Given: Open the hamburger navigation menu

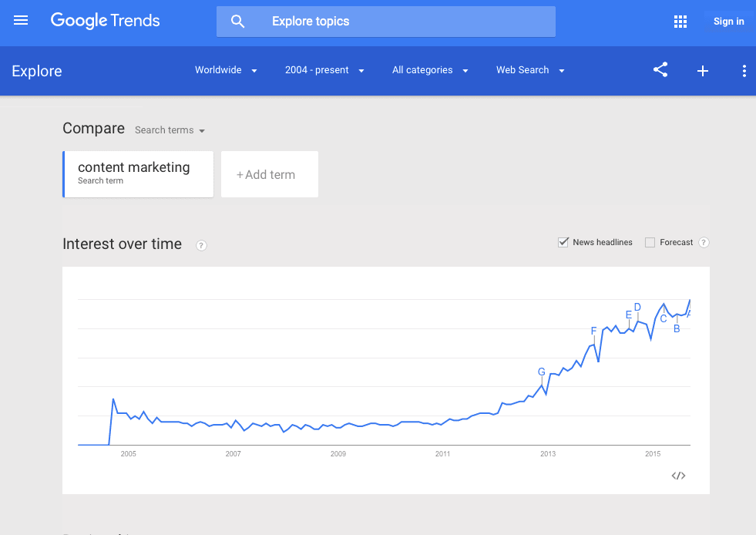Looking at the screenshot, I should pyautogui.click(x=21, y=20).
